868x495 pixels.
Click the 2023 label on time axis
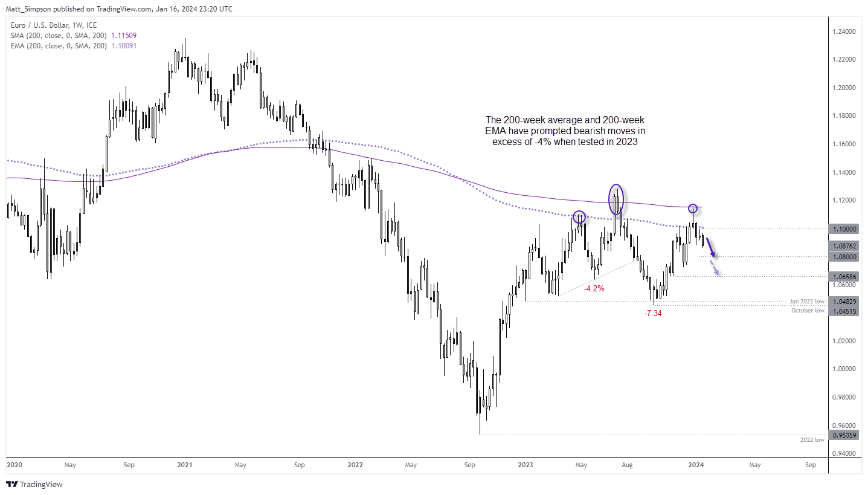(x=526, y=465)
